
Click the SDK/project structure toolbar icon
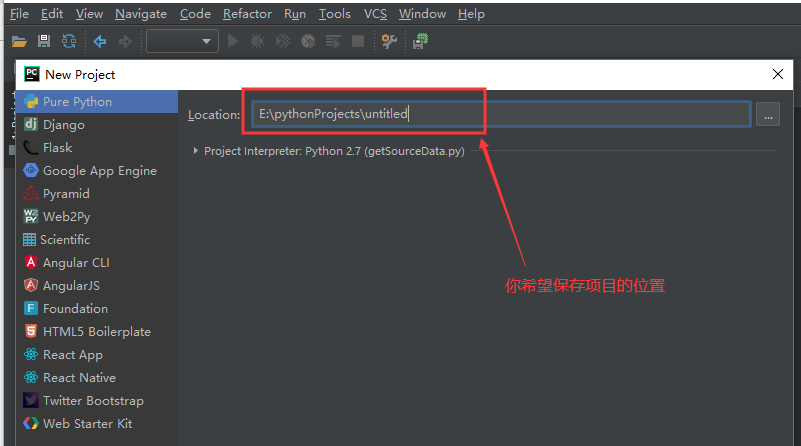pos(420,41)
